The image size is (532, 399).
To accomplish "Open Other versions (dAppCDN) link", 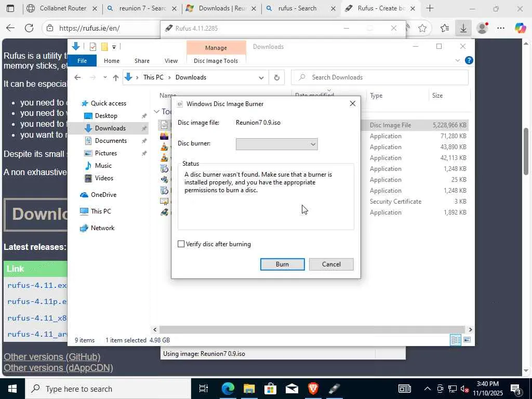I will [58, 368].
